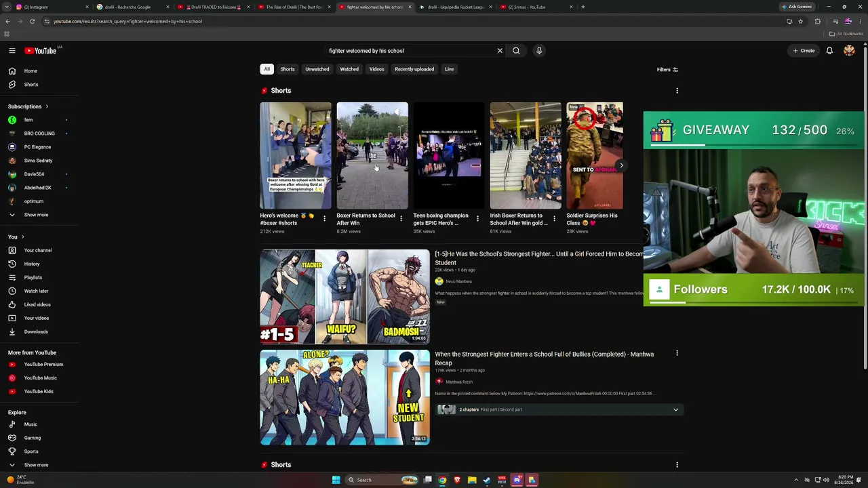Open PC Elegance subscription channel
The image size is (868, 488).
click(39, 147)
